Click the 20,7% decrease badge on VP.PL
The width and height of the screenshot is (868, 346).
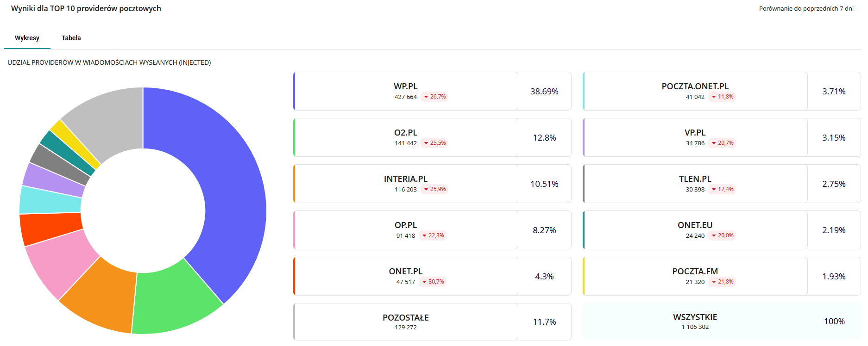point(723,143)
